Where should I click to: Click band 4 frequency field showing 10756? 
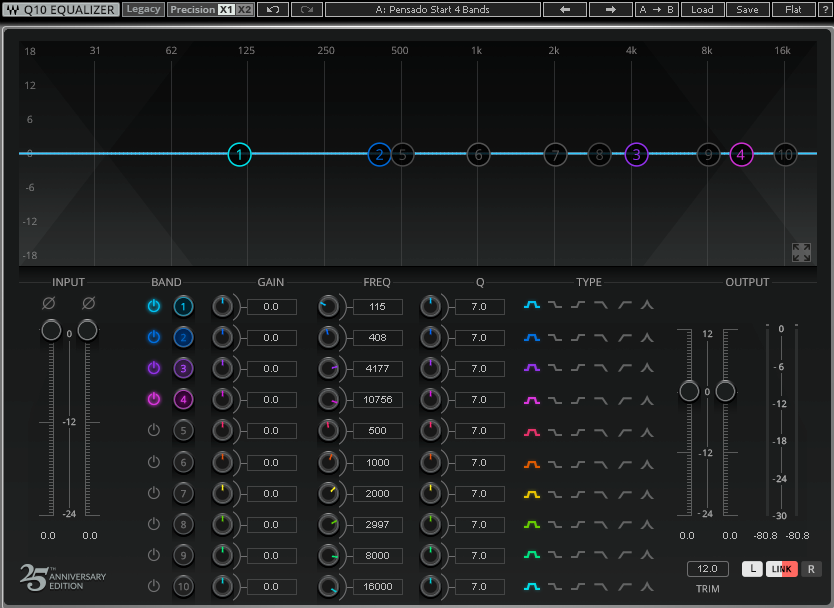[x=378, y=399]
